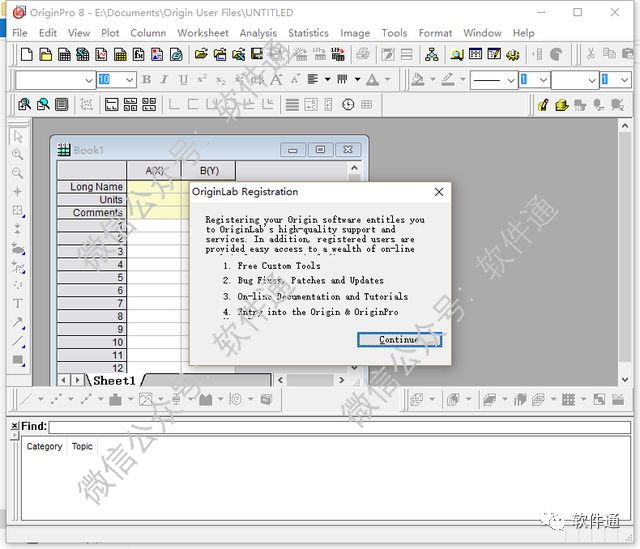This screenshot has height=549, width=640.
Task: Select the Zoom In tool
Action: coord(18,154)
